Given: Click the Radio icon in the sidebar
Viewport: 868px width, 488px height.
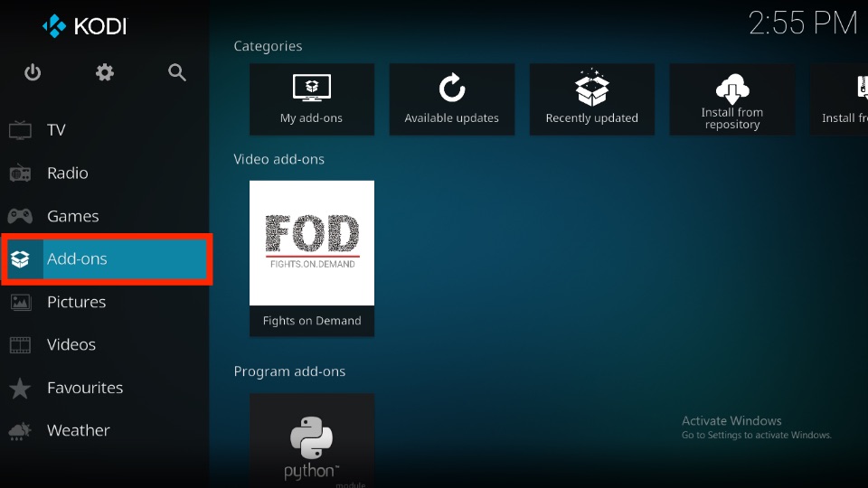Looking at the screenshot, I should pyautogui.click(x=20, y=174).
